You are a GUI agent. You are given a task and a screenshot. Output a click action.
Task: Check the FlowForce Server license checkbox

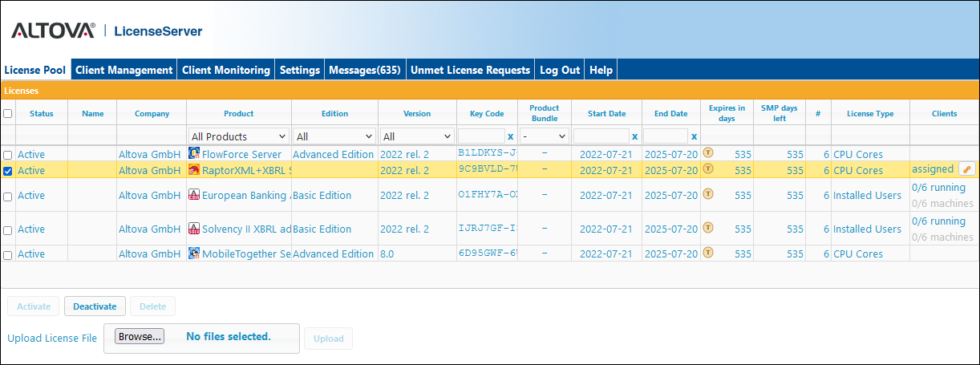(8, 155)
